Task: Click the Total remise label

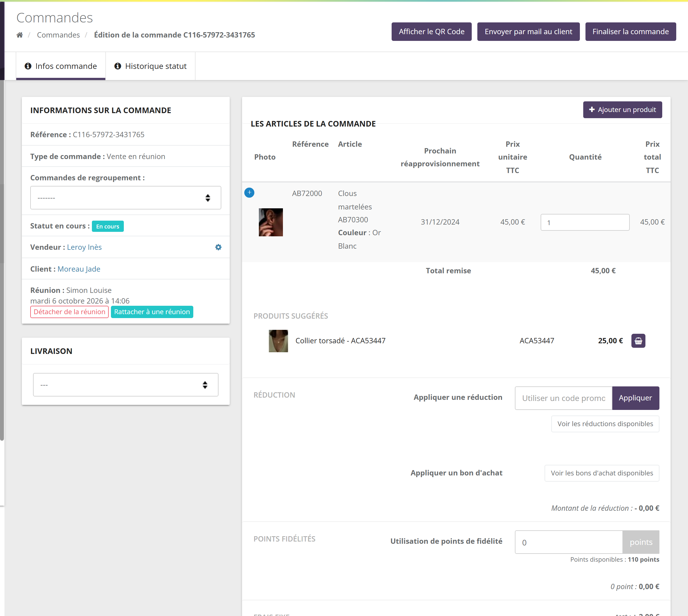Action: point(448,271)
